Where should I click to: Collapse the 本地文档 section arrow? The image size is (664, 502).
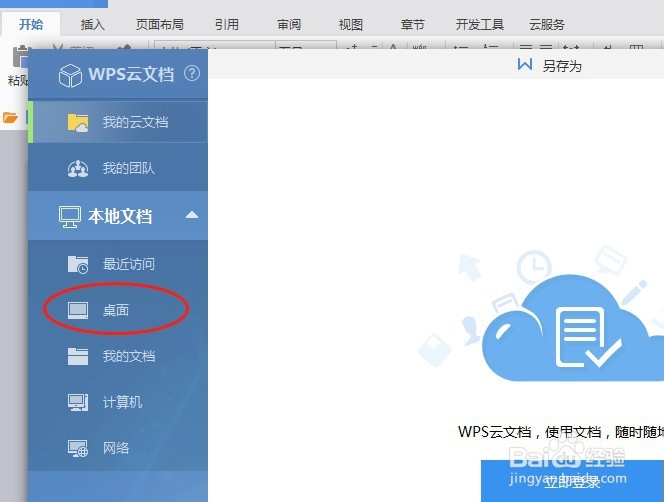192,215
